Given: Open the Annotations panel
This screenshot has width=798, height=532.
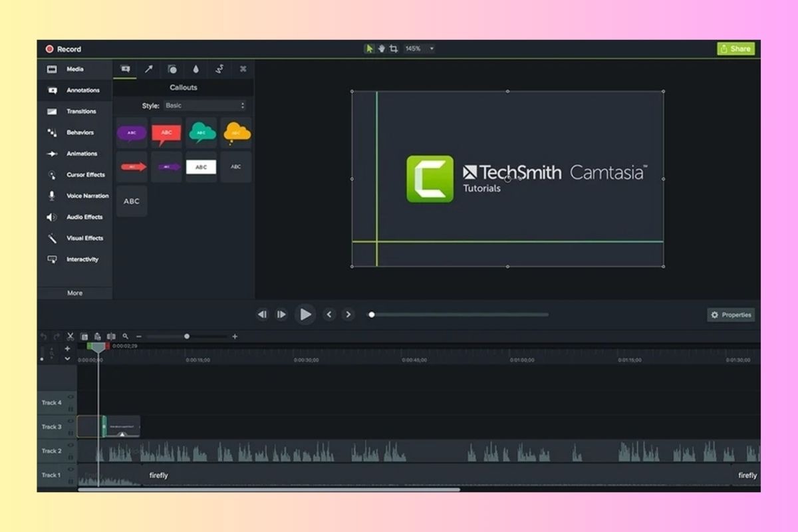Looking at the screenshot, I should (x=74, y=90).
